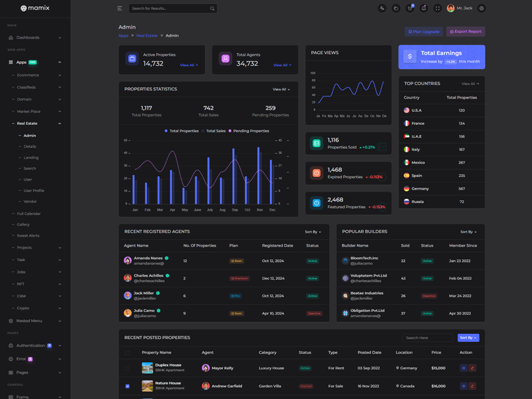Click the view icon for Nature House
This screenshot has height=399, width=532.
(x=464, y=386)
